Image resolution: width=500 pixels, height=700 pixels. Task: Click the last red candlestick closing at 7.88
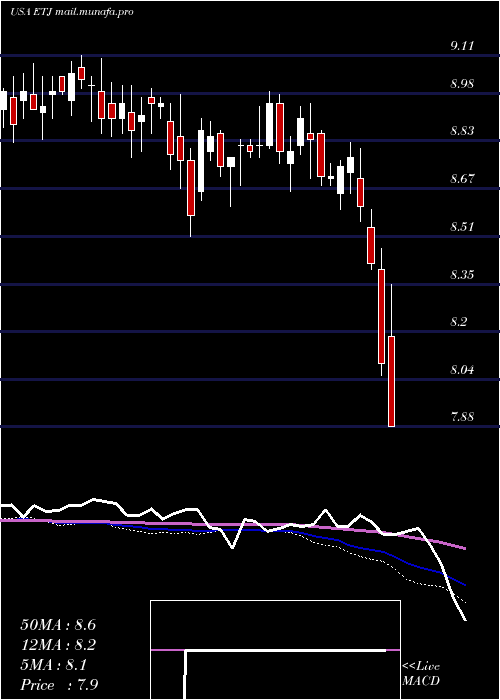coord(392,381)
